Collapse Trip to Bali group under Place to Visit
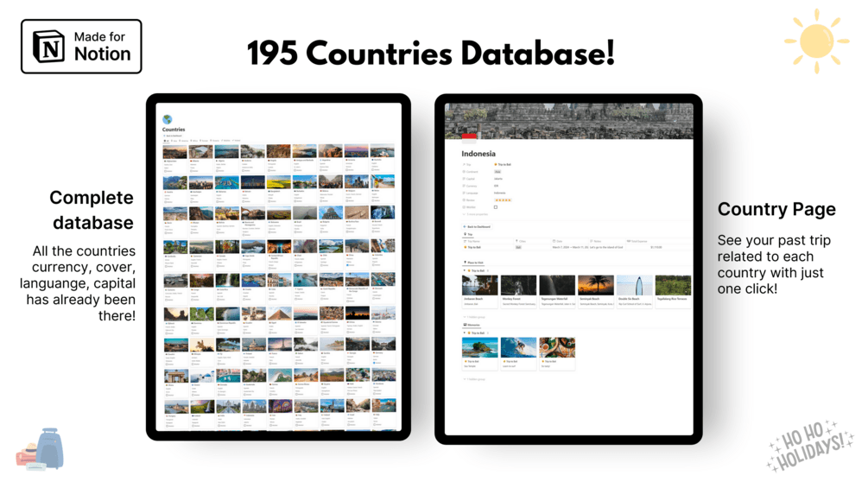The width and height of the screenshot is (868, 488). point(465,271)
